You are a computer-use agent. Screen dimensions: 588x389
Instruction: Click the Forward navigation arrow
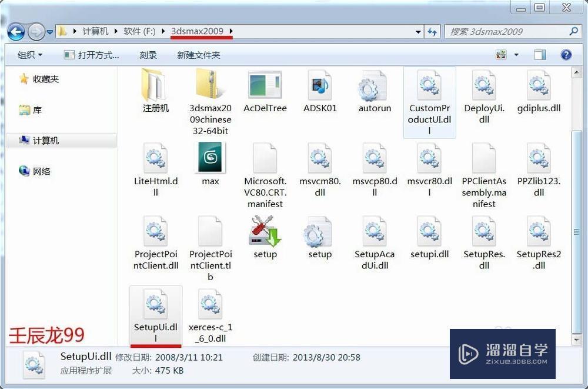pyautogui.click(x=36, y=32)
